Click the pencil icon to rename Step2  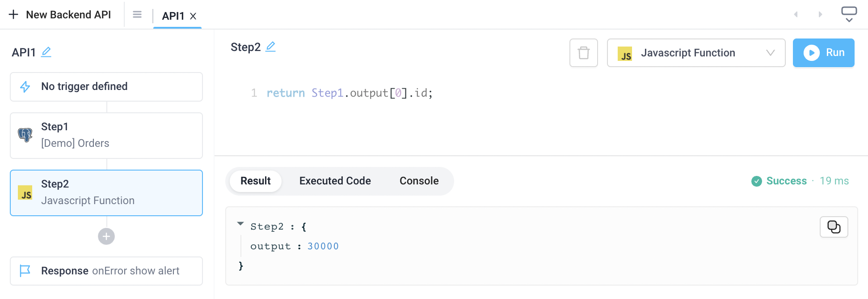tap(271, 46)
